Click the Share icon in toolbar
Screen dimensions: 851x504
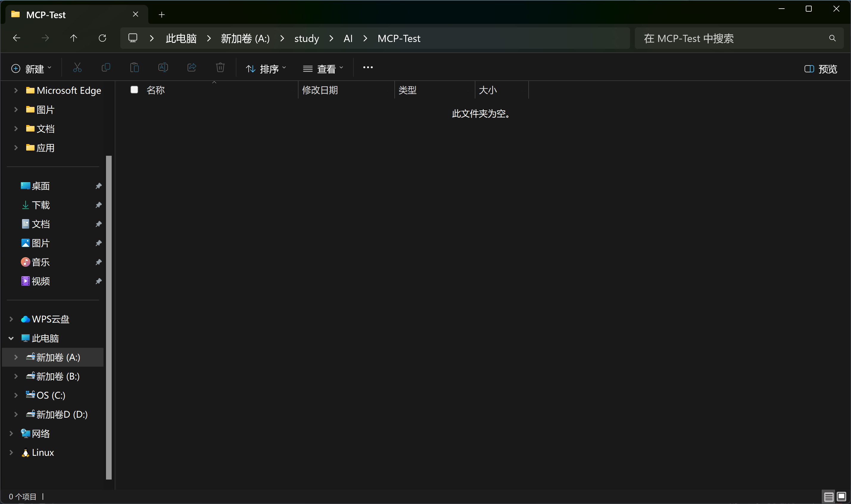192,68
